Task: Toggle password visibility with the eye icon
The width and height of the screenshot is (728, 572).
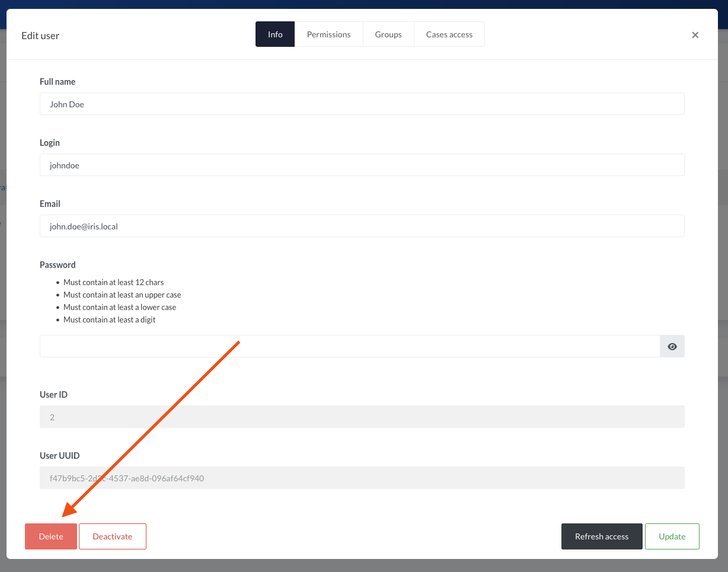Action: coord(672,346)
